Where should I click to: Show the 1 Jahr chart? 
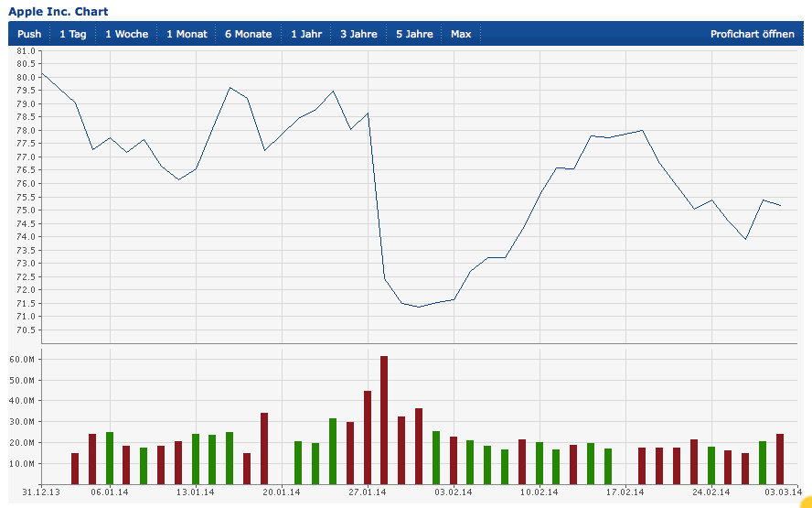pos(306,34)
